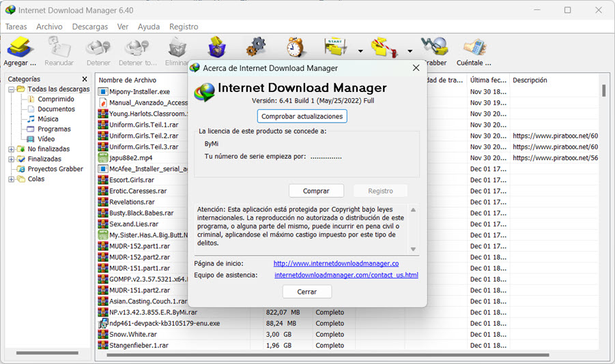Select the Stangenfieber.1.rar file row

[347, 345]
